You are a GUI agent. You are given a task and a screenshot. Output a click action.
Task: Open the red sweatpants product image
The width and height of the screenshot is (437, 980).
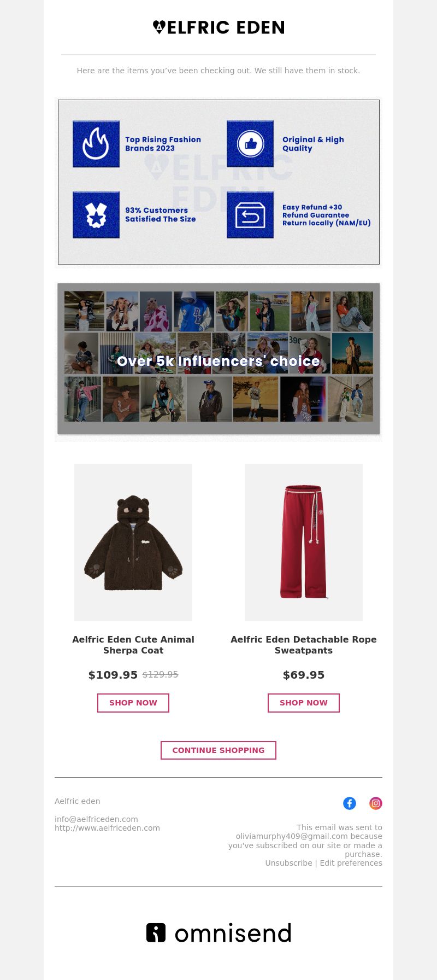pos(304,542)
